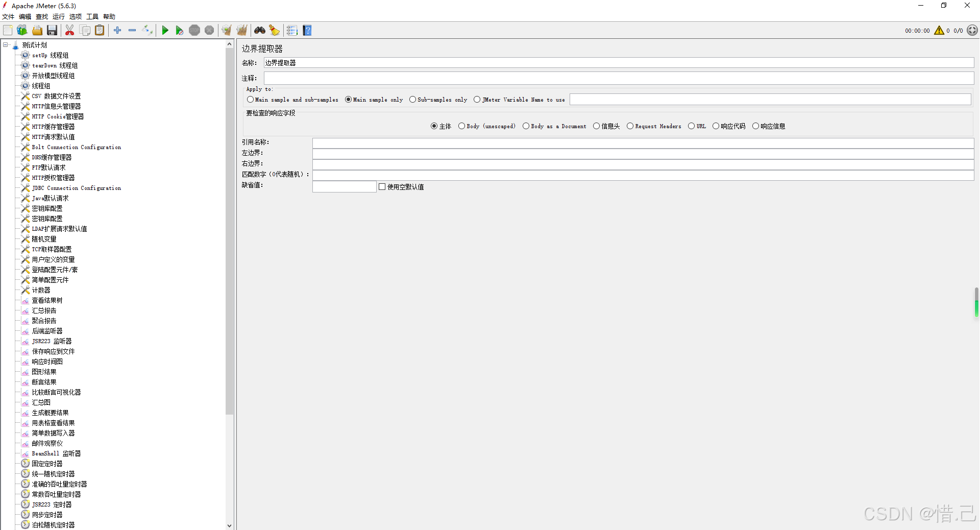
Task: Select Main sample and sub-samples option
Action: coord(292,100)
